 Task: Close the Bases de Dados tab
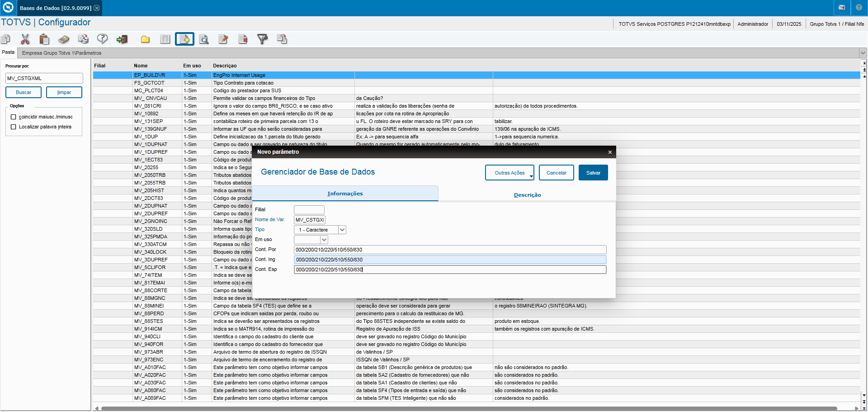[x=96, y=8]
